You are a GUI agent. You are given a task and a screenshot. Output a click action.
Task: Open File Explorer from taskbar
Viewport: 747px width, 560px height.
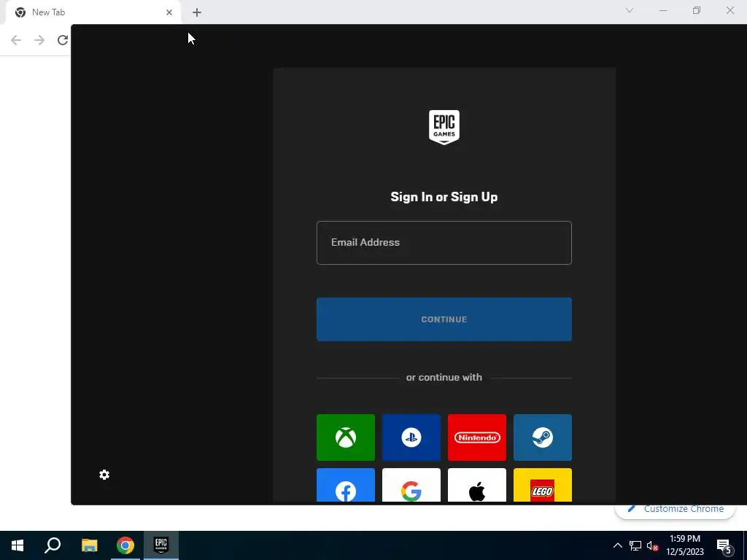point(89,545)
